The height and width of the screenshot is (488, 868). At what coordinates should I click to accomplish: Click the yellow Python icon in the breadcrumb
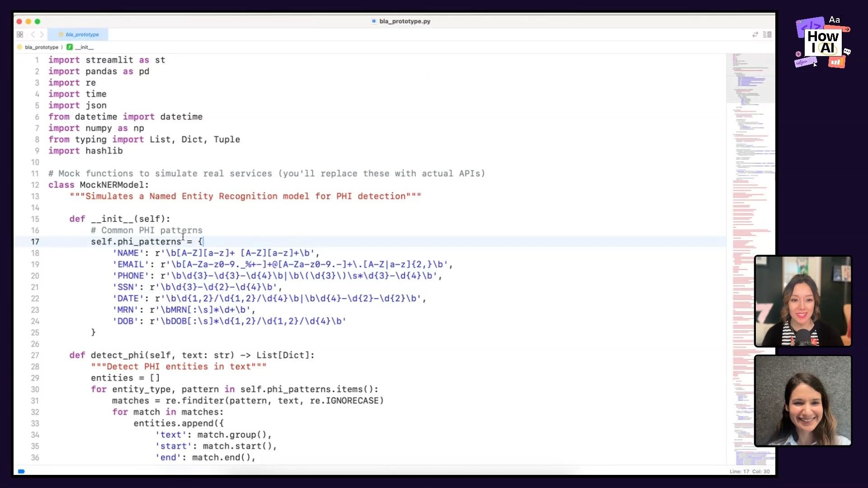19,47
